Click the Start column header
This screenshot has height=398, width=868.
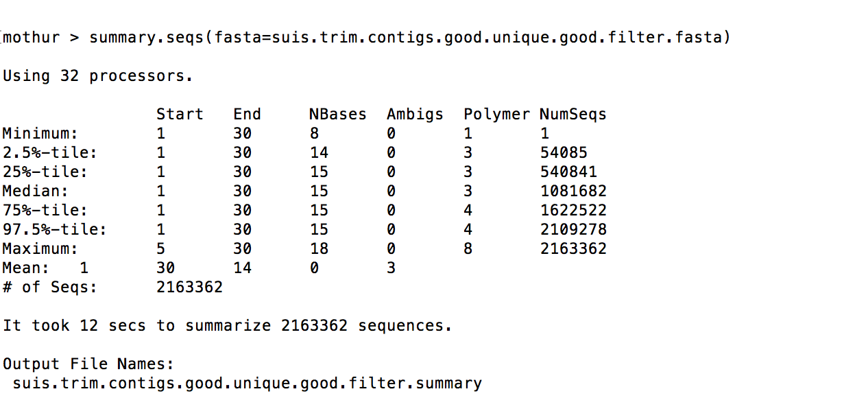pos(180,114)
